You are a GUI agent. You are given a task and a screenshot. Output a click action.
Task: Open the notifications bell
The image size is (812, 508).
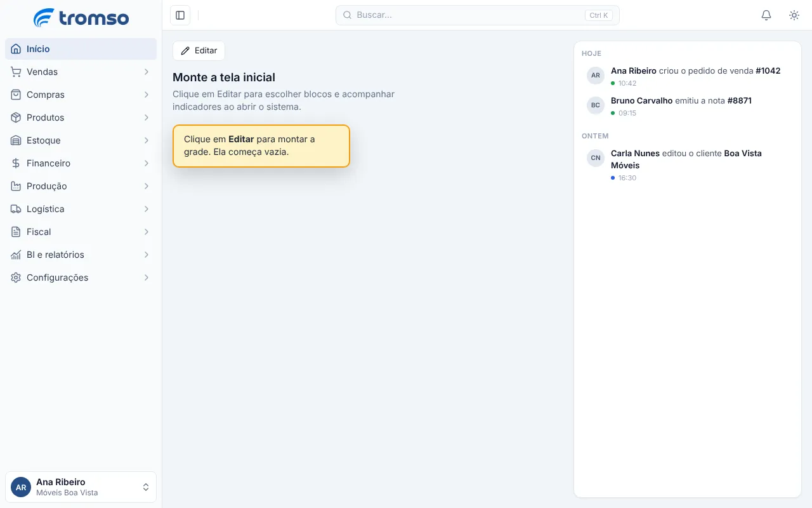coord(766,15)
